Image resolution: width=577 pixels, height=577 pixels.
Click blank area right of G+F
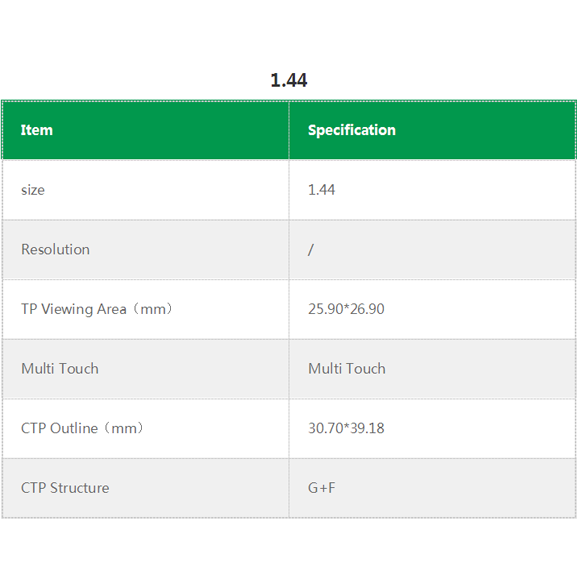(x=454, y=488)
